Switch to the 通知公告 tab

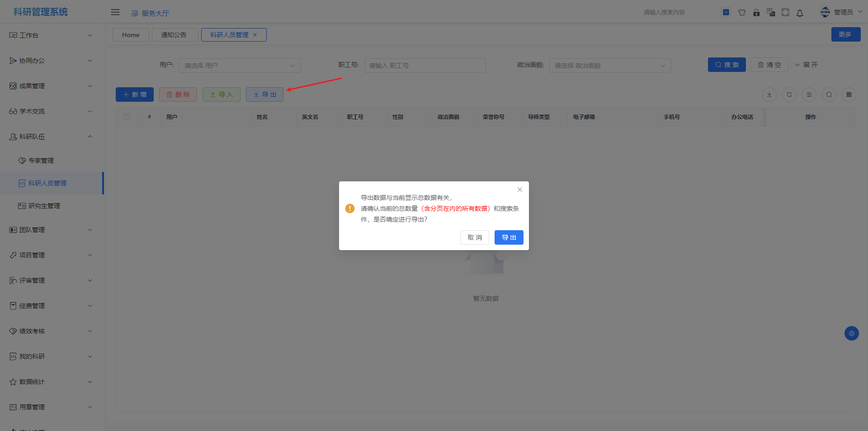pyautogui.click(x=175, y=35)
